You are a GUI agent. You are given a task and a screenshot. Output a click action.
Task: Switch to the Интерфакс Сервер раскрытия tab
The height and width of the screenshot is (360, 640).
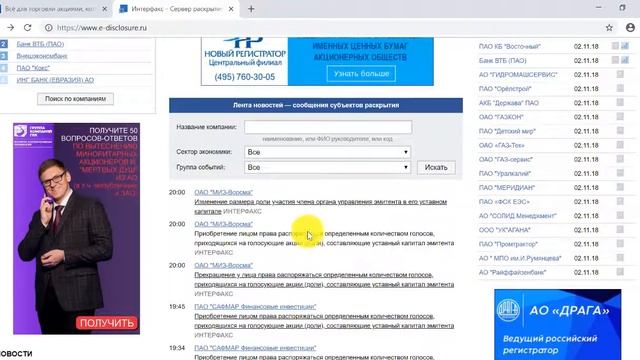click(176, 9)
